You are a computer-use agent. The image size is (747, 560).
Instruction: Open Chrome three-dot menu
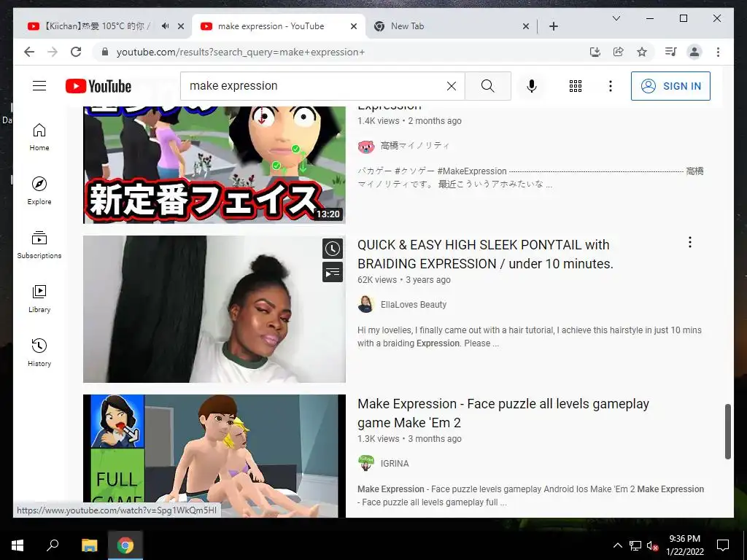pyautogui.click(x=718, y=52)
